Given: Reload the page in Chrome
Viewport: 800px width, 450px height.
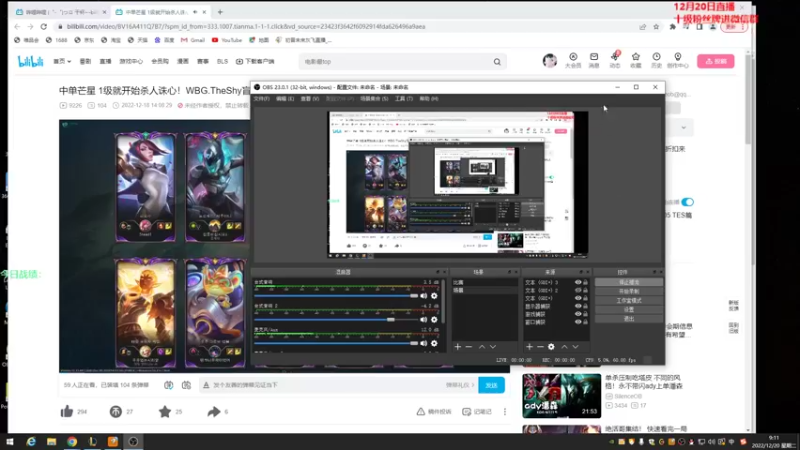Looking at the screenshot, I should coord(43,27).
